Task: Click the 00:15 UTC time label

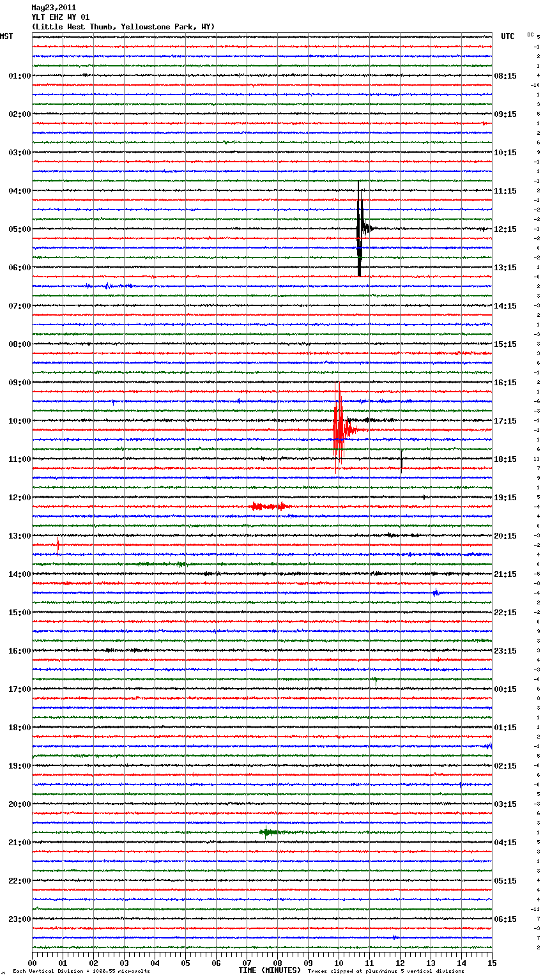Action: click(505, 689)
